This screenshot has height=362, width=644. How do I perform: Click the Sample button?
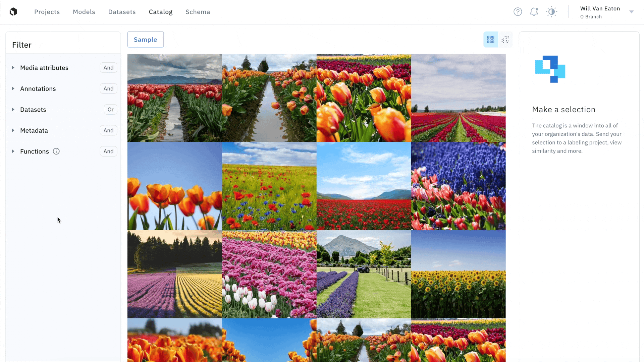point(146,40)
